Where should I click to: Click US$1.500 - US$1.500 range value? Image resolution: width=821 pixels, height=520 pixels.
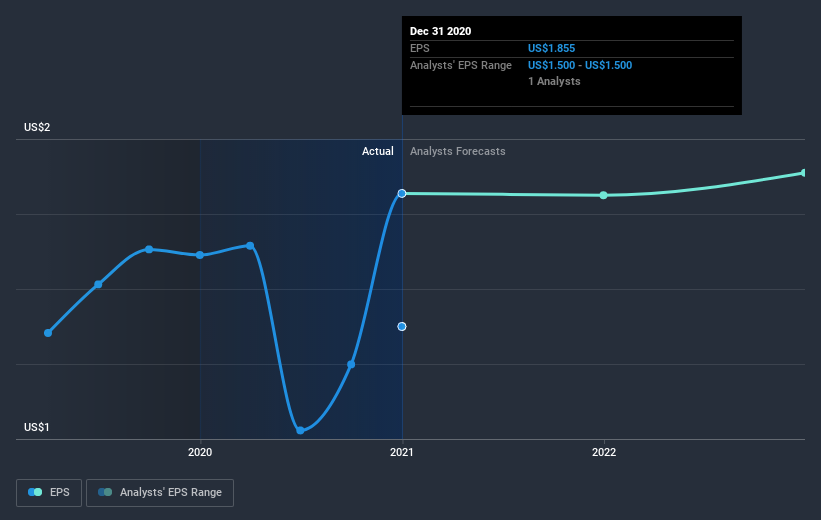580,65
